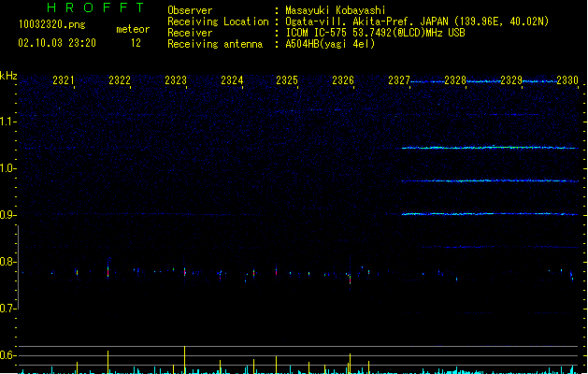
Task: Click the 2325 time marker
Action: pyautogui.click(x=287, y=80)
